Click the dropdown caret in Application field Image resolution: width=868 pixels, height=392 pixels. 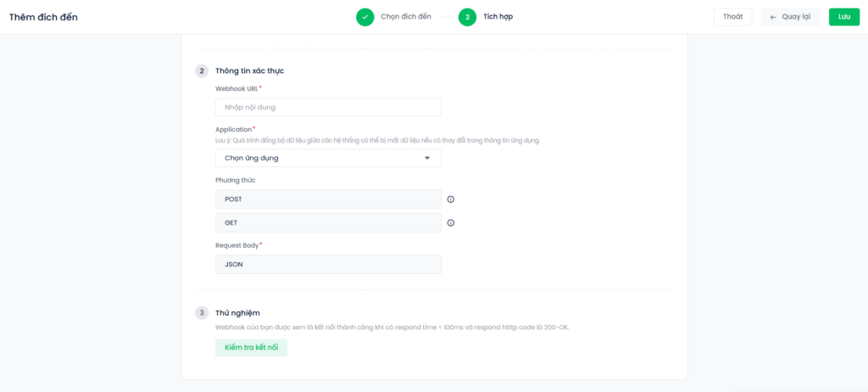(x=427, y=158)
